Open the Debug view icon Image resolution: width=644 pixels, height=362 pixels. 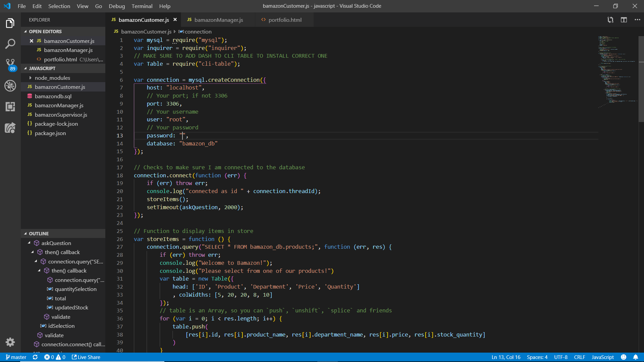tap(10, 86)
